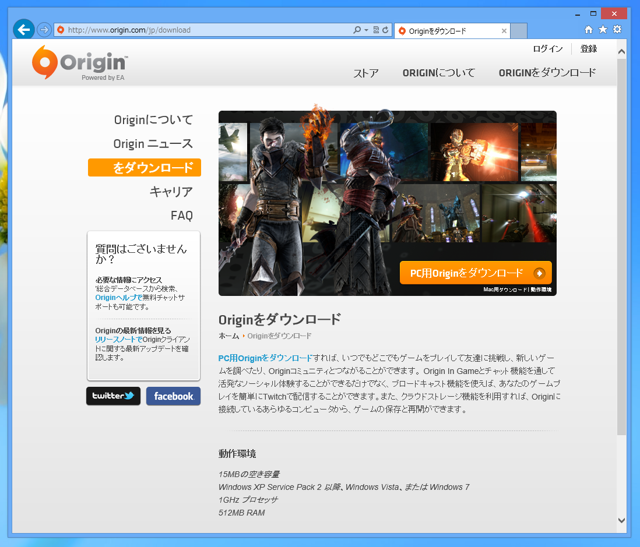This screenshot has height=547, width=640.
Task: Click the Originヘルプで link
Action: point(119,298)
